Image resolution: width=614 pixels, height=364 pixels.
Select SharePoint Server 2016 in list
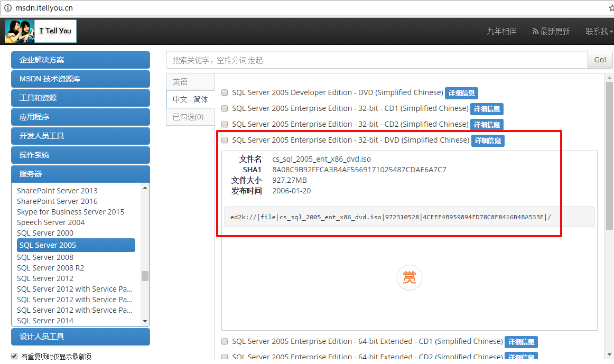[57, 201]
